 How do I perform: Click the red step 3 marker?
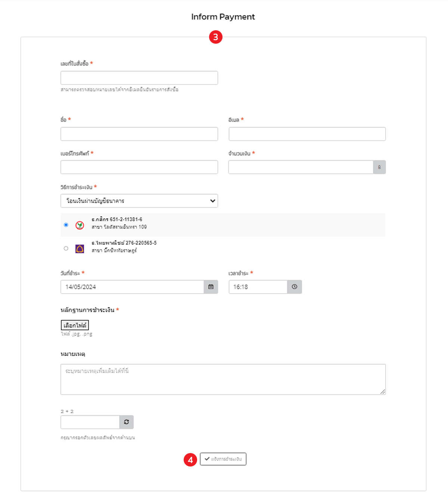(216, 37)
